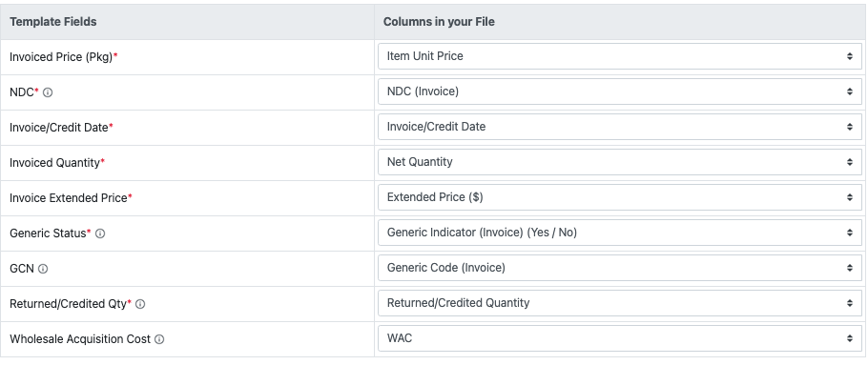The image size is (868, 365).
Task: Open the Returned/Credited Quantity dropdown
Action: pyautogui.click(x=619, y=303)
